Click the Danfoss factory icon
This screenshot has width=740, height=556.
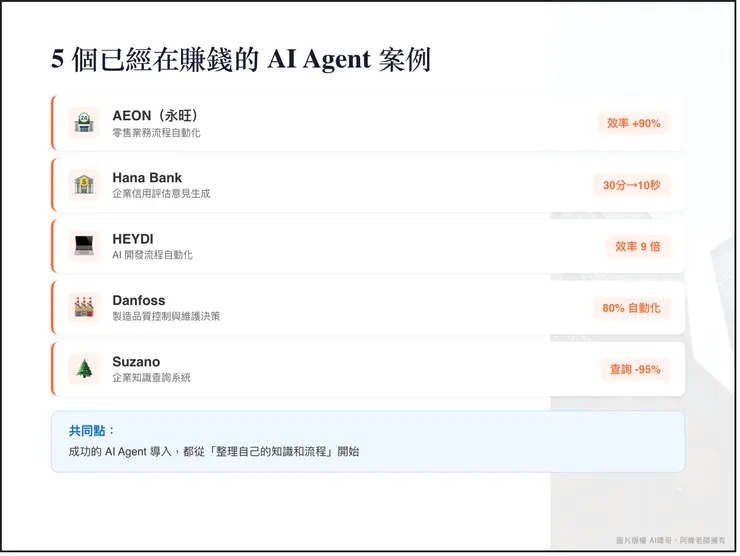[84, 307]
